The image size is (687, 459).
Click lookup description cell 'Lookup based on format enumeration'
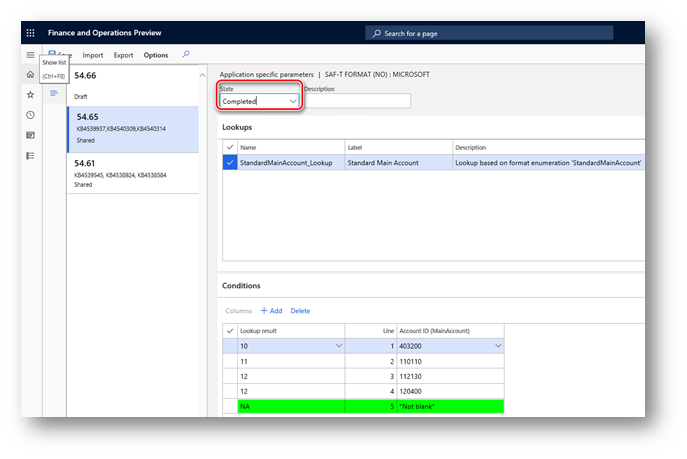pos(549,162)
